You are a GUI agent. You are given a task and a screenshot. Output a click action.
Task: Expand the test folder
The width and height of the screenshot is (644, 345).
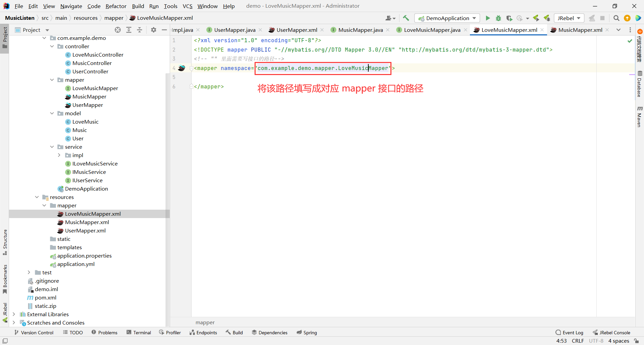29,272
